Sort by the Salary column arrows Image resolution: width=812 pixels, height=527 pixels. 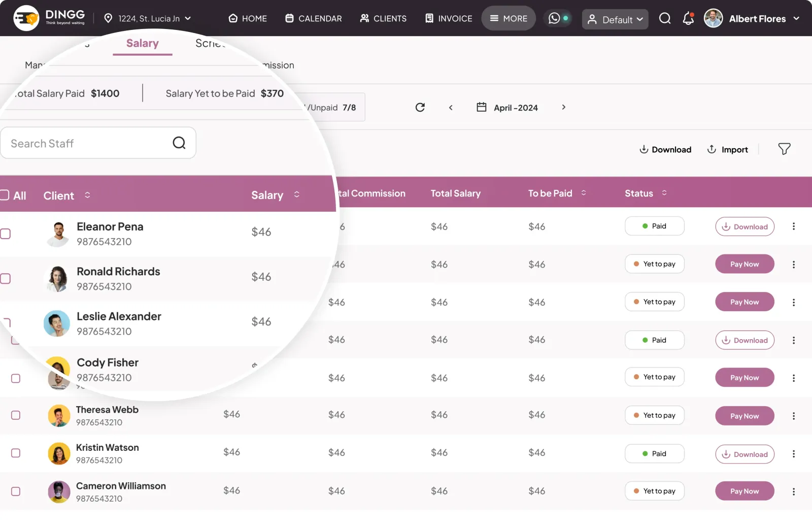point(297,194)
